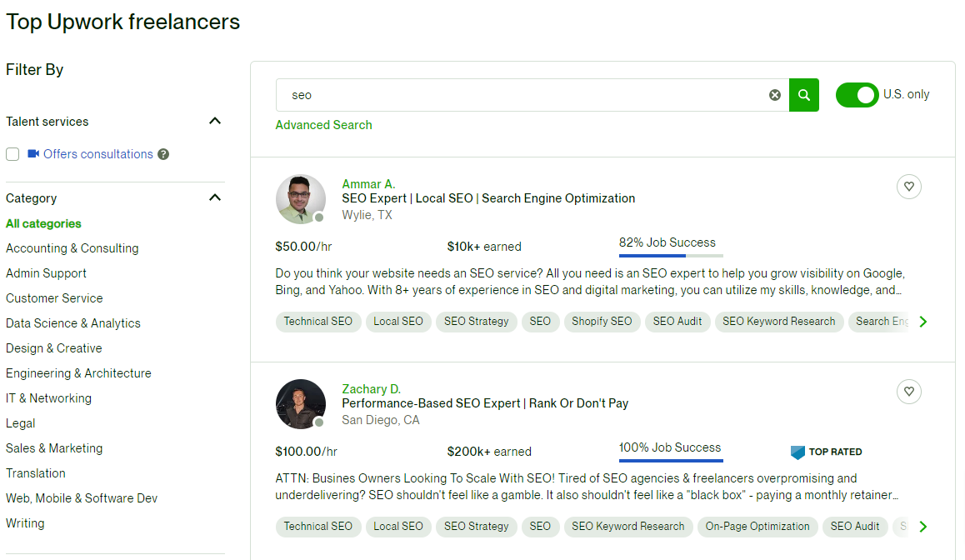Choose Sales & Marketing category
The height and width of the screenshot is (560, 965).
coord(54,448)
